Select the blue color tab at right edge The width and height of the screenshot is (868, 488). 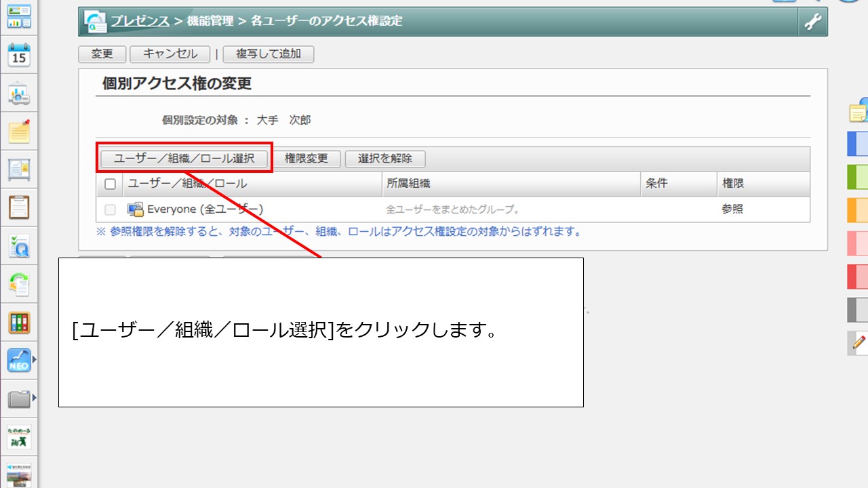858,144
